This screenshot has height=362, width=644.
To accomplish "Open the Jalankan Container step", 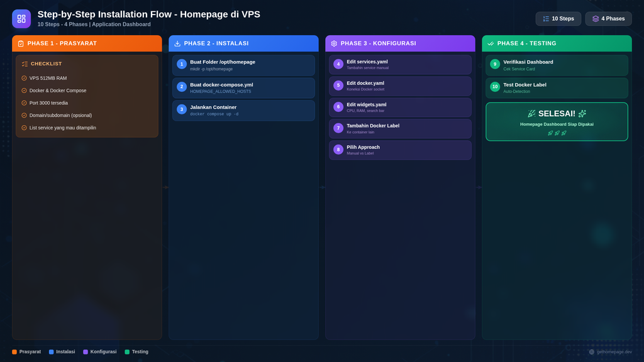I will pyautogui.click(x=243, y=111).
